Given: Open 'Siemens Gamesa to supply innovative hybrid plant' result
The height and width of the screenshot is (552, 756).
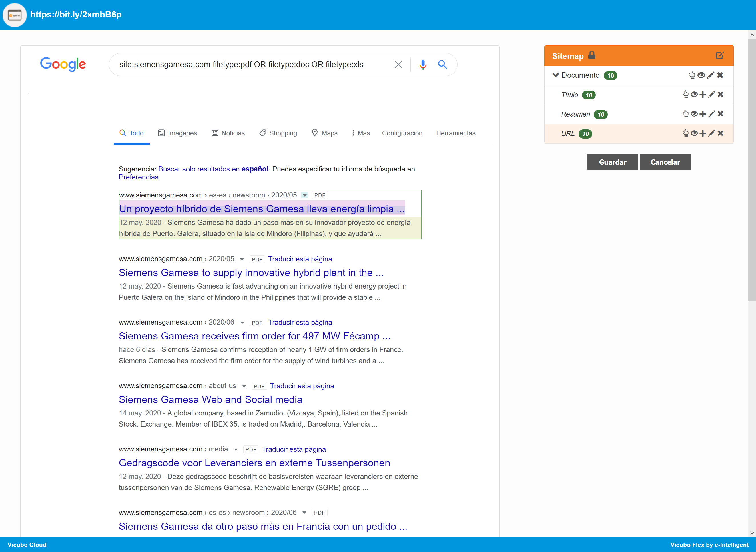Looking at the screenshot, I should click(x=251, y=273).
